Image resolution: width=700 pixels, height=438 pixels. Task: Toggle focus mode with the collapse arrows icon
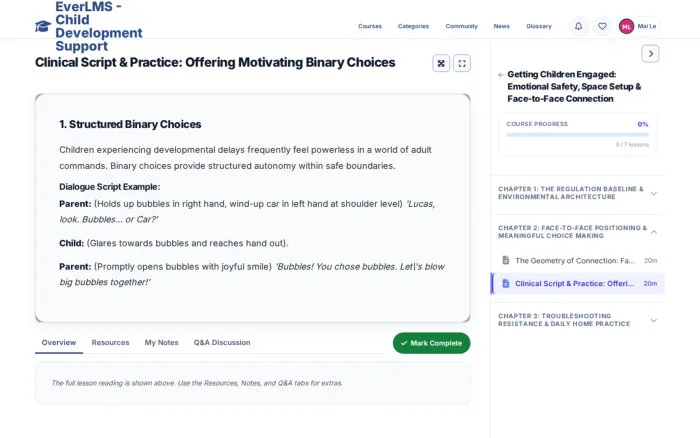441,63
